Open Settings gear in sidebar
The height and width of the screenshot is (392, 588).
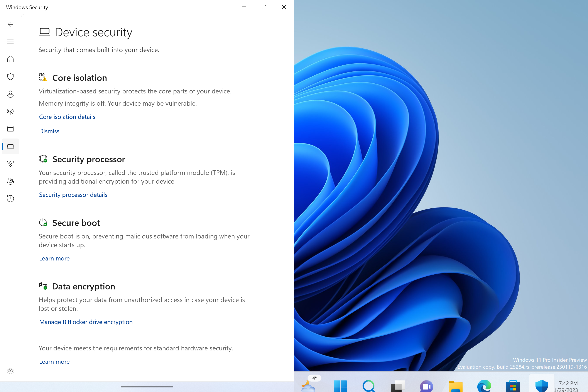(10, 371)
